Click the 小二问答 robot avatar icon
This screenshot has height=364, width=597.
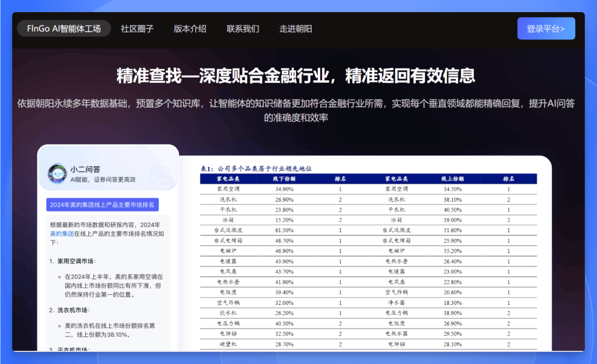(57, 174)
